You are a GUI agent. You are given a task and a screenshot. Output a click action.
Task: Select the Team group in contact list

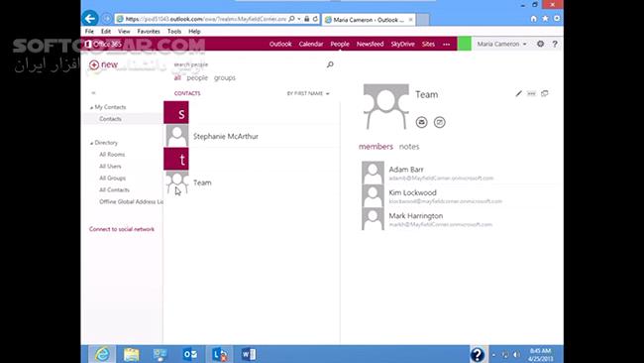(x=252, y=182)
